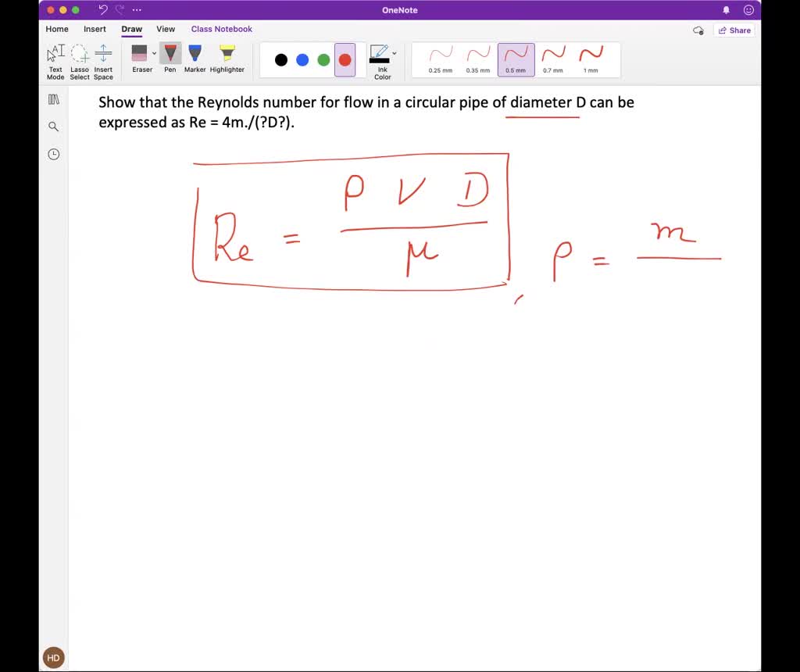Select the blue ink color swatch
This screenshot has width=800, height=672.
(x=302, y=59)
